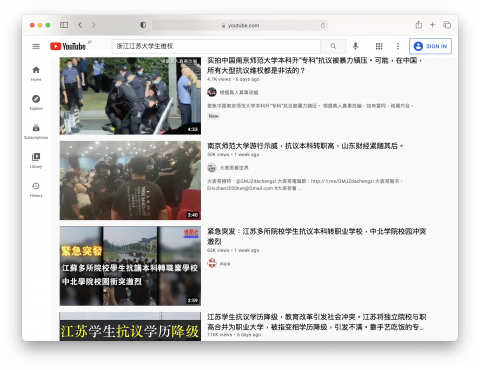480x370 pixels.
Task: Click the search magnifier button
Action: (333, 46)
